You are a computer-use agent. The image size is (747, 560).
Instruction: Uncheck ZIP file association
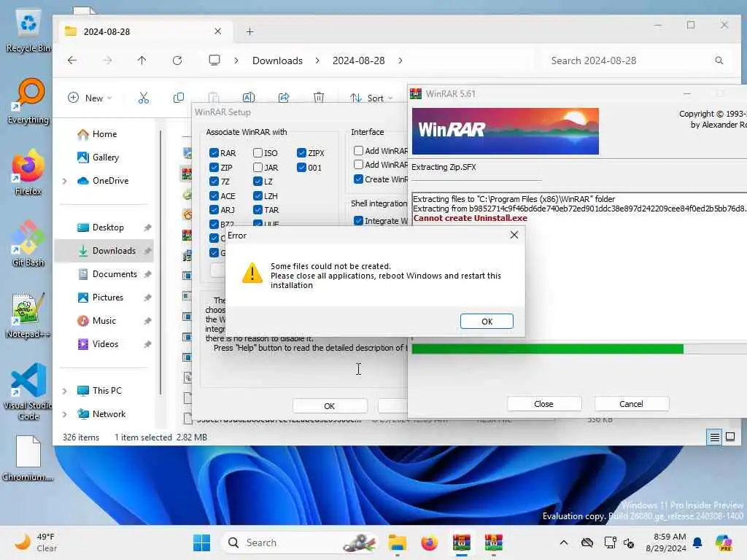[x=214, y=167]
